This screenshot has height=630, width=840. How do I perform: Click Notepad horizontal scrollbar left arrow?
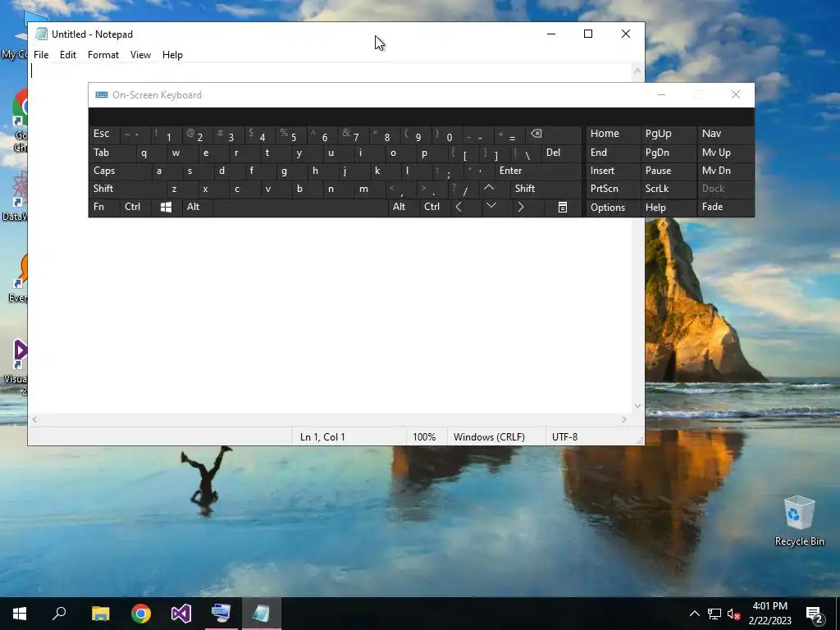[34, 420]
